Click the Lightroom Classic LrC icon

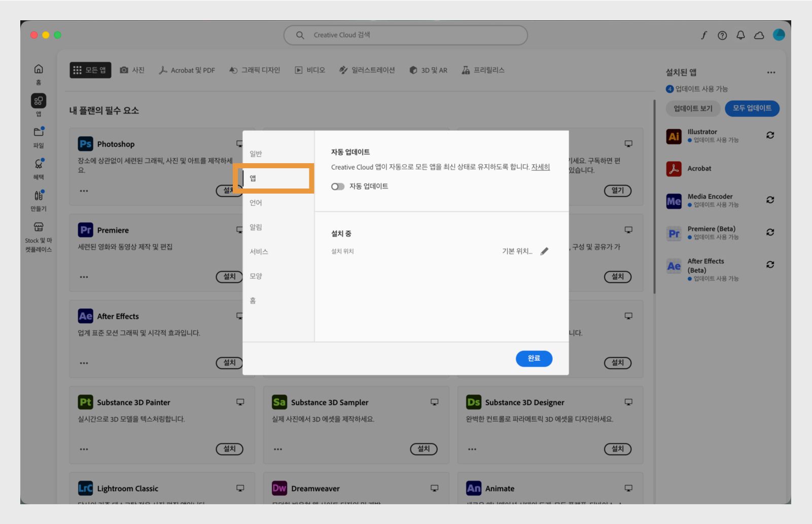click(85, 489)
